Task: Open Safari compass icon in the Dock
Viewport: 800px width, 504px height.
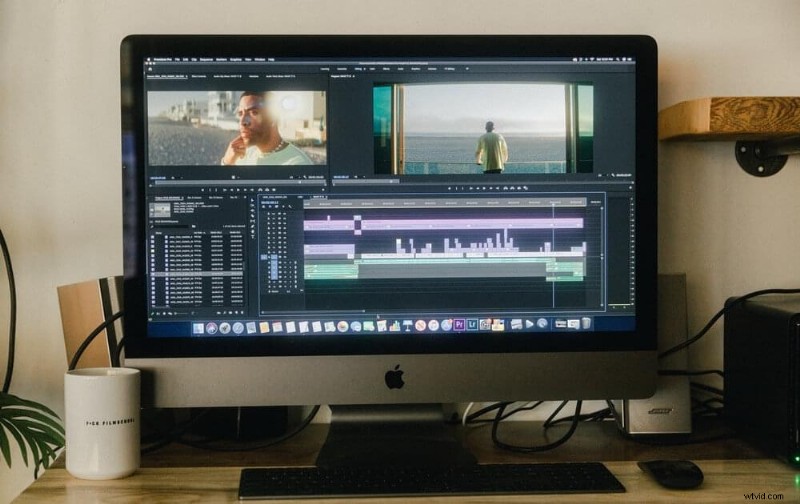Action: [238, 328]
